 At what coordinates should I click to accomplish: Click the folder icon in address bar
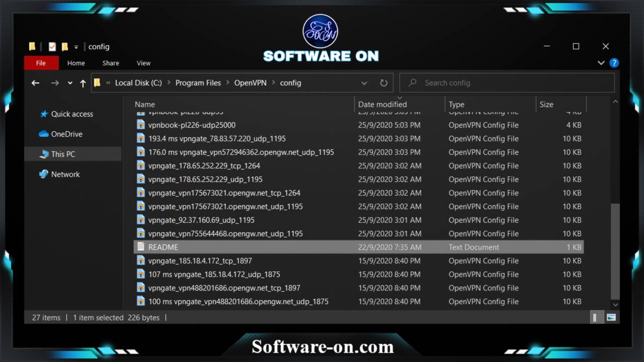[x=98, y=83]
